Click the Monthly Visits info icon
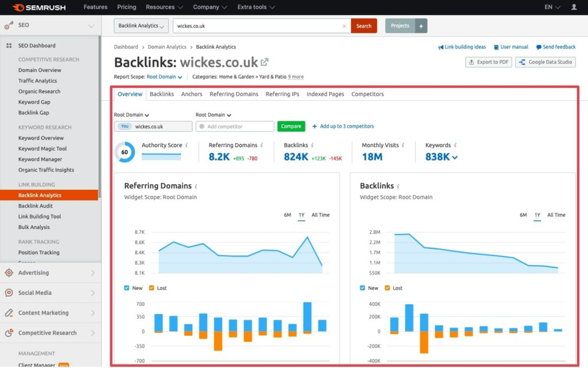588x368 pixels. [x=403, y=145]
